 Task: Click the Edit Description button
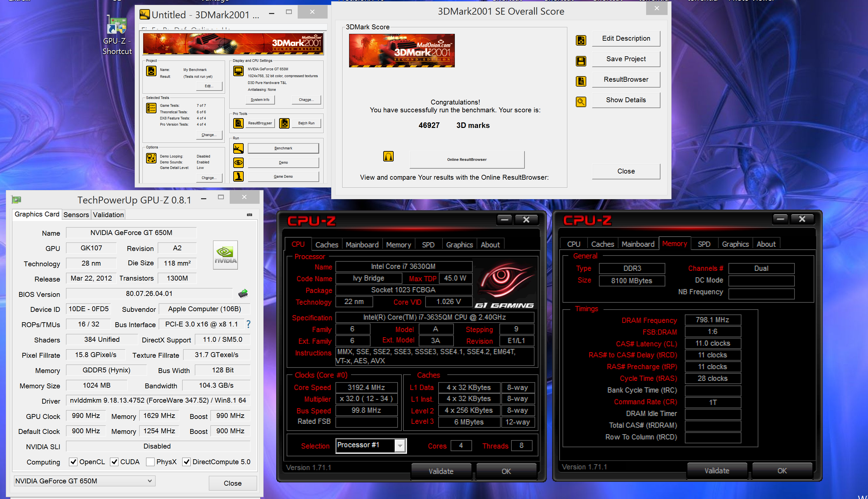click(626, 38)
